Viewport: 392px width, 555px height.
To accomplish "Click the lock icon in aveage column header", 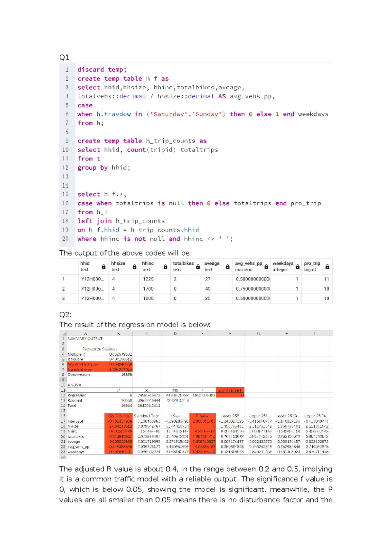I will click(227, 267).
